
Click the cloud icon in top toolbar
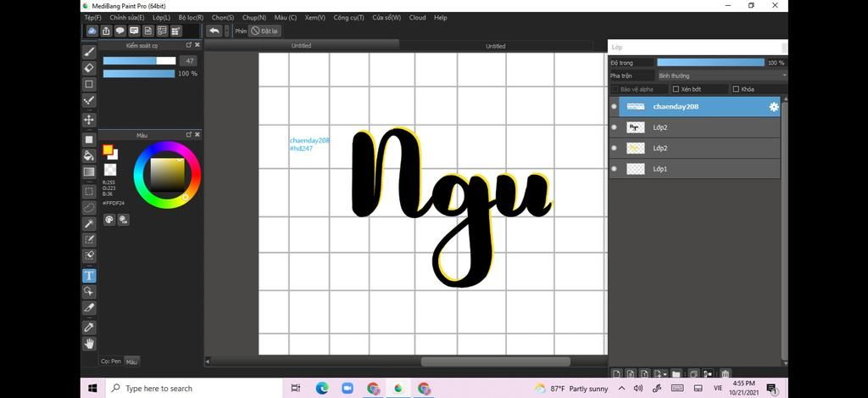click(x=92, y=31)
